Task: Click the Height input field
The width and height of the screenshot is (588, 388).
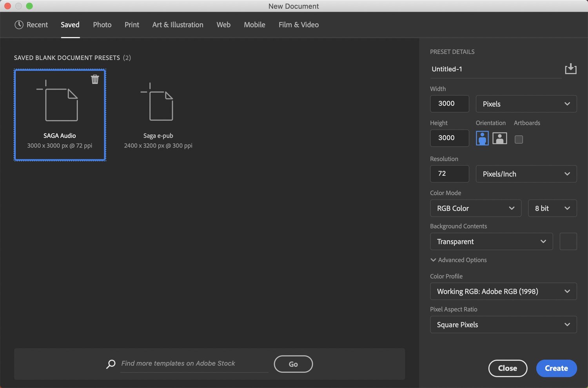Action: coord(450,138)
